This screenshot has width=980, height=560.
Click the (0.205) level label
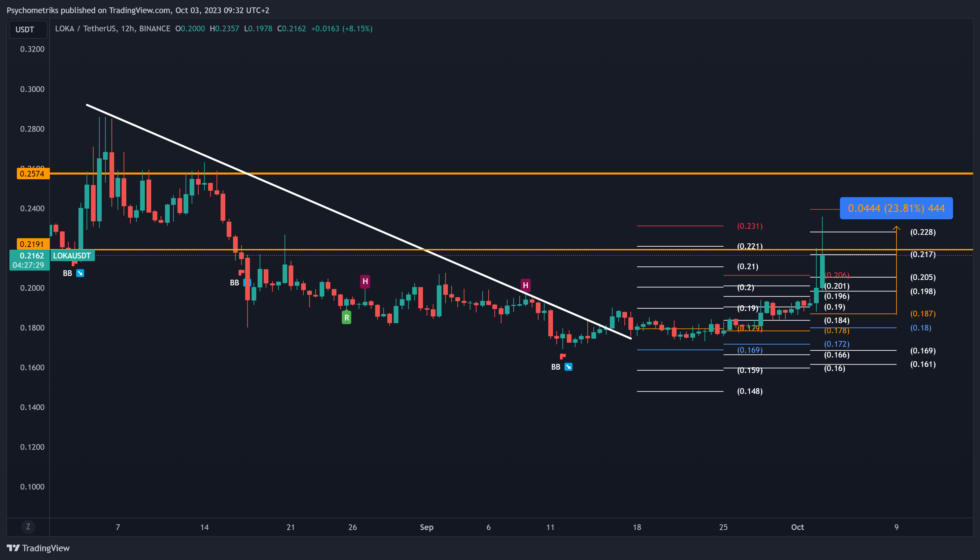pos(923,277)
